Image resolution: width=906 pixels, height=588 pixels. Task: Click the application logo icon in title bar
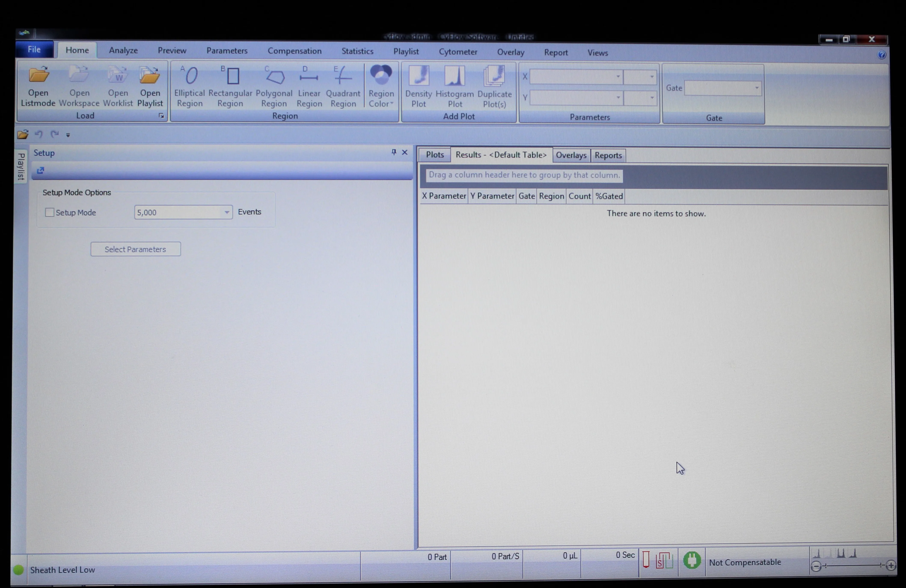point(24,33)
